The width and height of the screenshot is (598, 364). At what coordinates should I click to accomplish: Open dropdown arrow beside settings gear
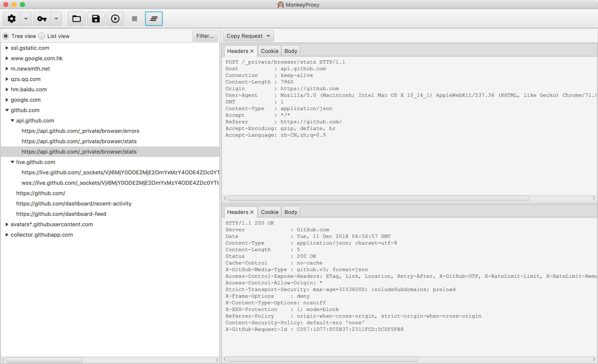pos(26,19)
